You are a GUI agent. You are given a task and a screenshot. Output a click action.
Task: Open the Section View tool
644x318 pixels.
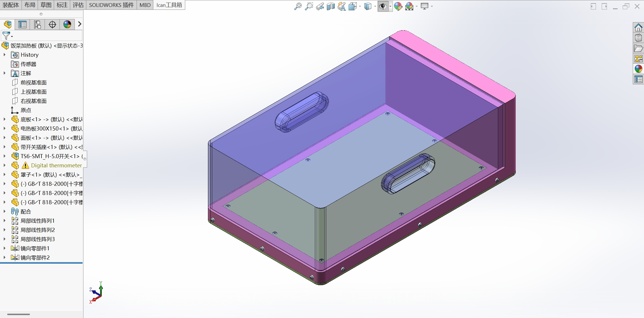coord(330,6)
